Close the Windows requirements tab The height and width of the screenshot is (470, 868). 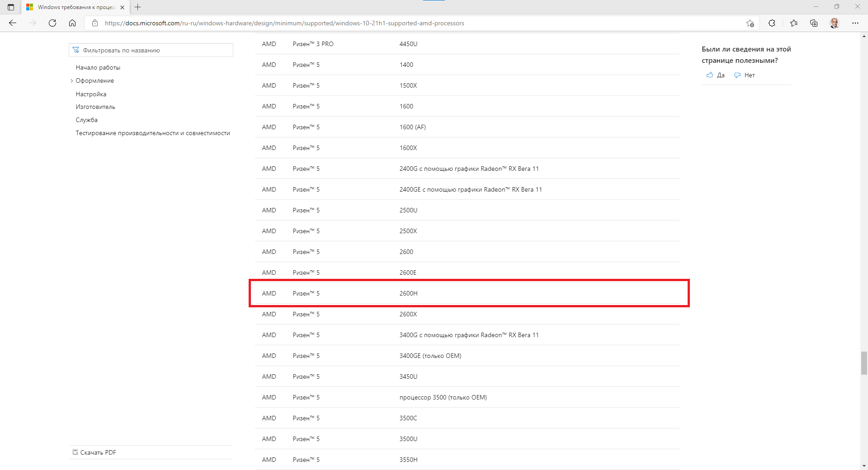pos(122,7)
